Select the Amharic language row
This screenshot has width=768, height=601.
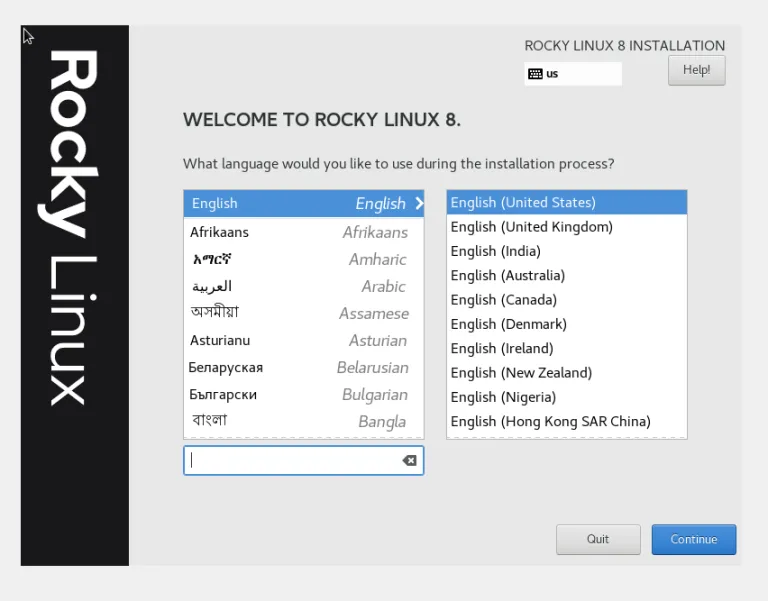click(x=304, y=259)
